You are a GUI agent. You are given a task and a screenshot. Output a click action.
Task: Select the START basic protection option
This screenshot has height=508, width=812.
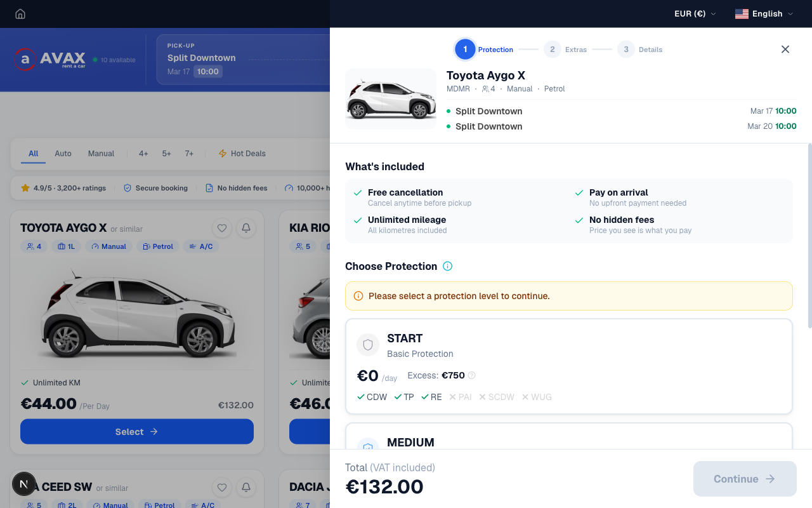[x=568, y=366]
